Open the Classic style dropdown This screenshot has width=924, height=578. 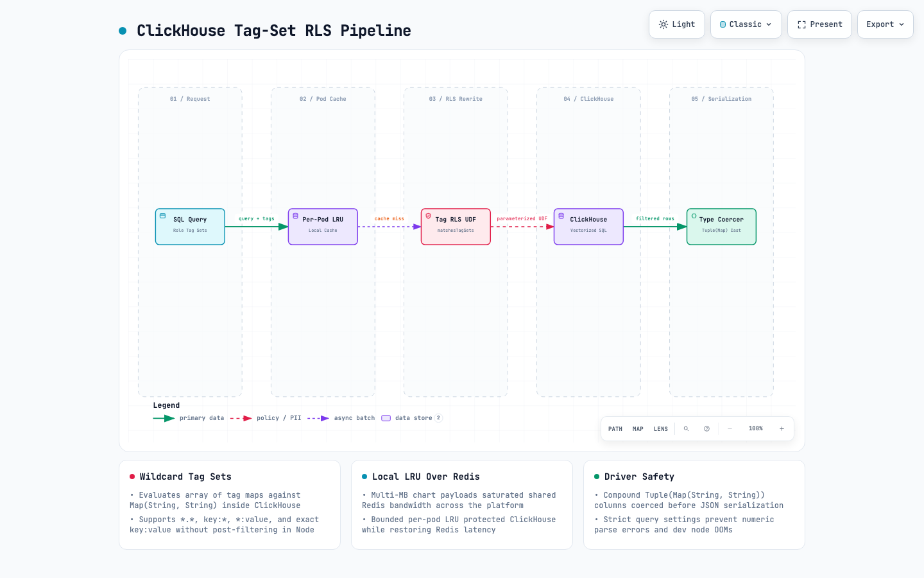click(x=746, y=24)
